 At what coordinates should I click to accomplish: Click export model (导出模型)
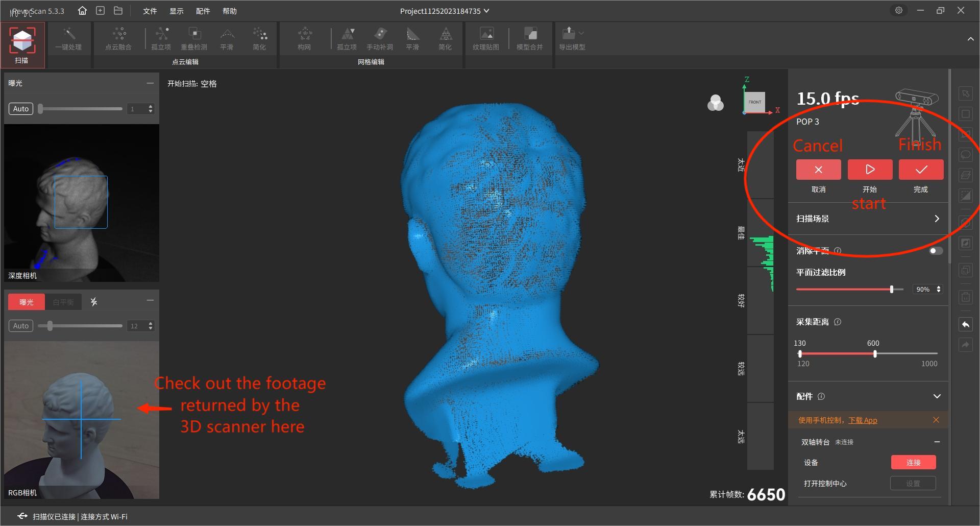(572, 39)
